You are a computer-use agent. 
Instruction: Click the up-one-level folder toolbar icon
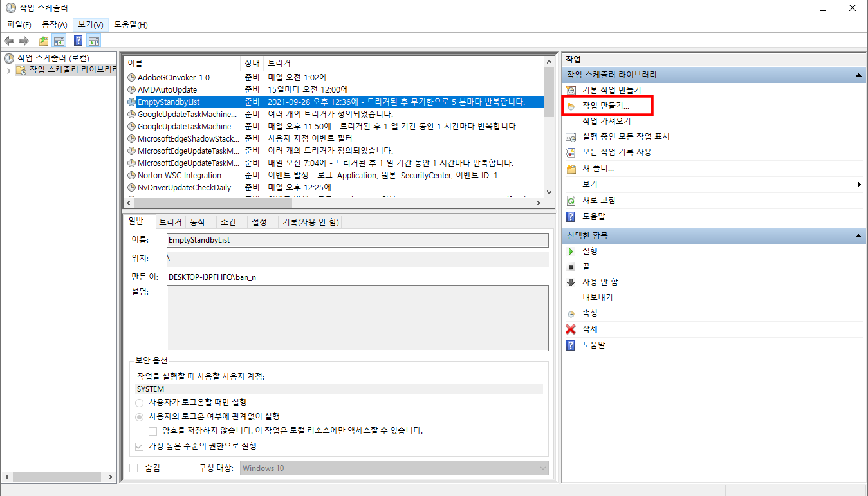coord(43,41)
